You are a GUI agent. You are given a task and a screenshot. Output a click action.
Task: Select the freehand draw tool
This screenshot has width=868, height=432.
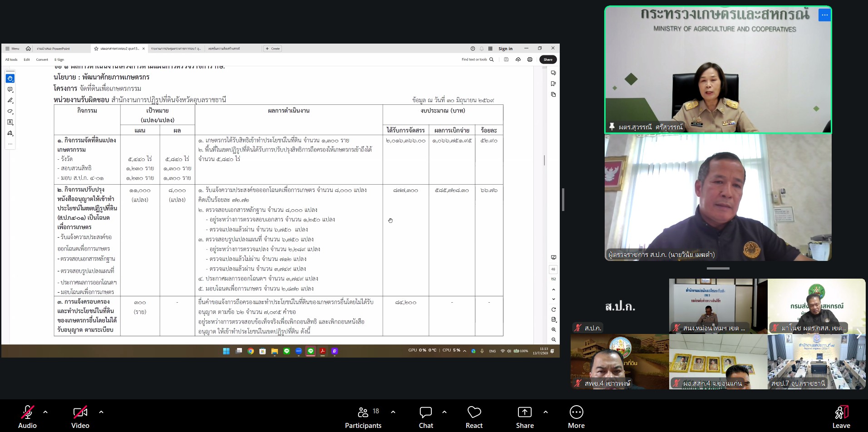[10, 111]
